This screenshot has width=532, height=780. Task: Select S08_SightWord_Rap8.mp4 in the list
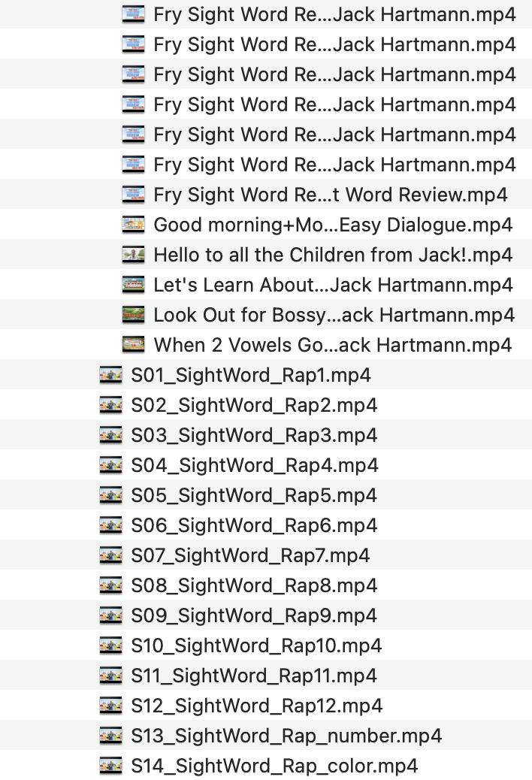(x=254, y=585)
